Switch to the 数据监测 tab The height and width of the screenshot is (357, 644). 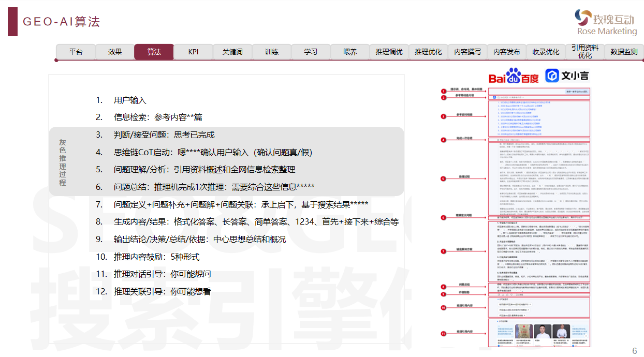(x=624, y=52)
